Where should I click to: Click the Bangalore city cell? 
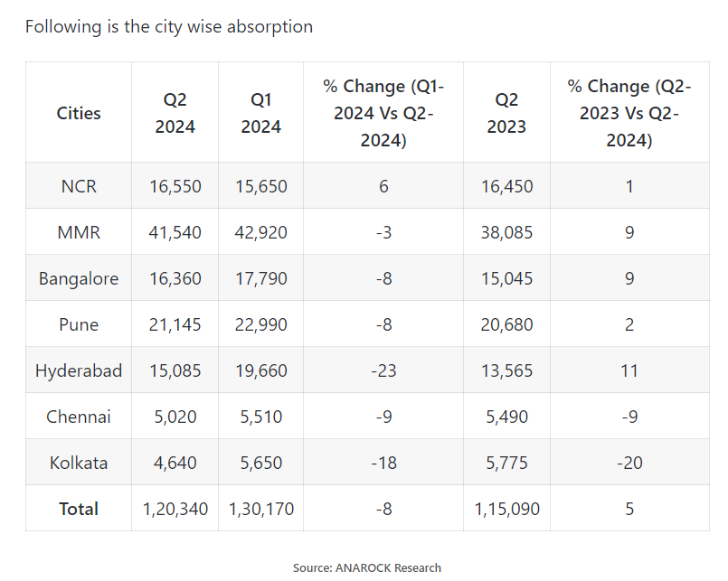79,279
